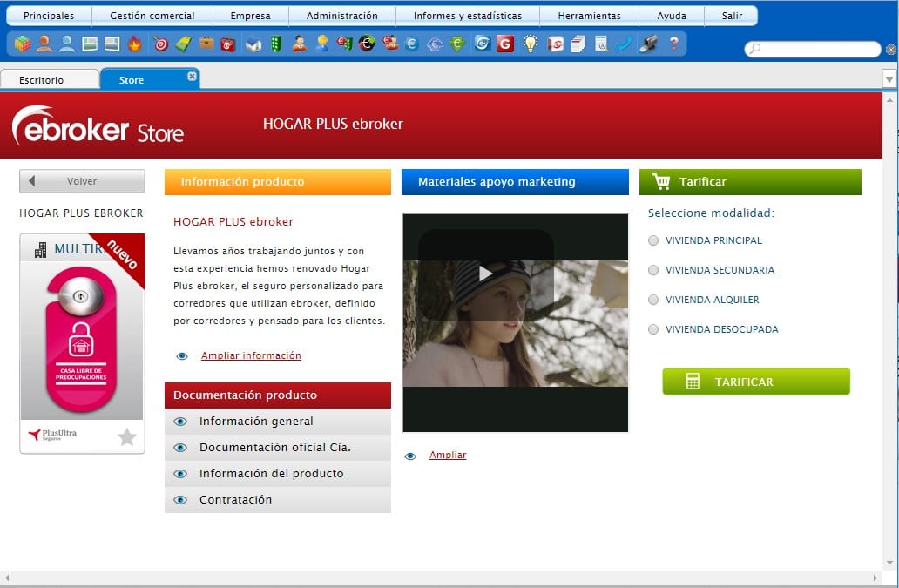Click the blue person toolbar icon
The height and width of the screenshot is (588, 899).
point(66,44)
